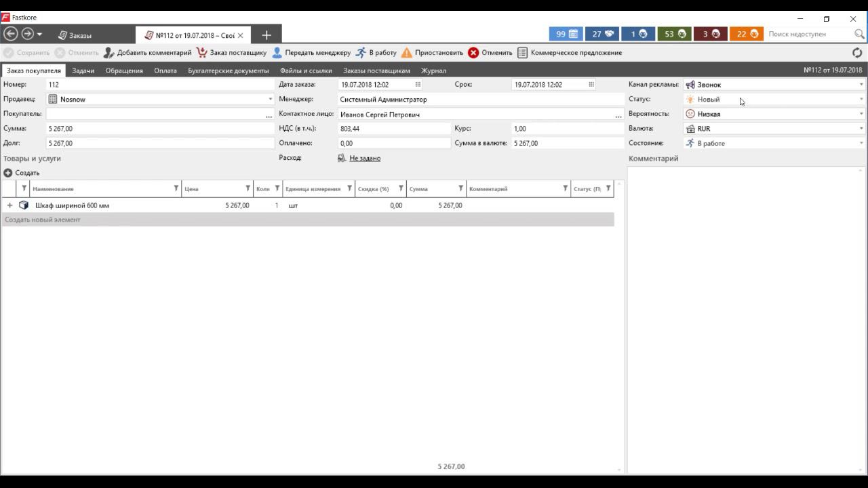Screen dimensions: 868x488
Task: Click the Не задано expense link
Action: (x=365, y=158)
